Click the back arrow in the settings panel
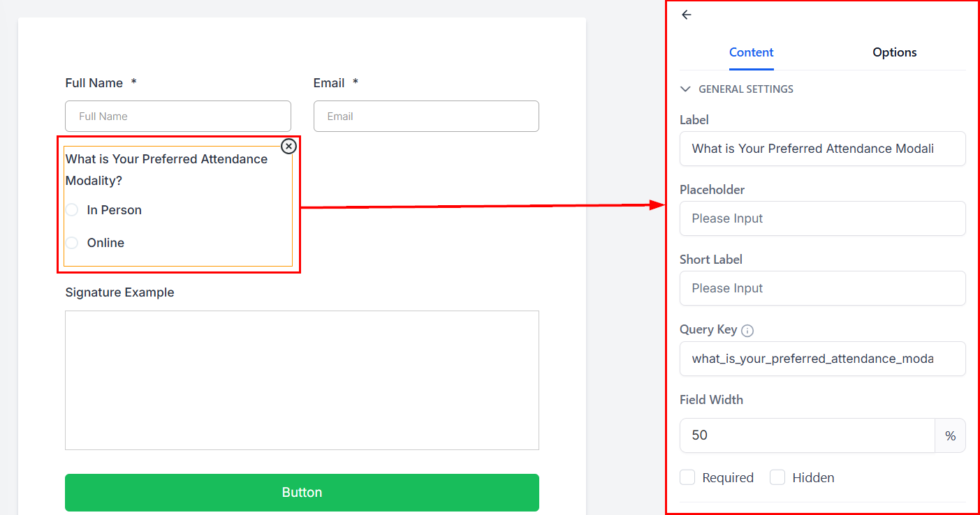Viewport: 980px width, 515px height. click(687, 15)
